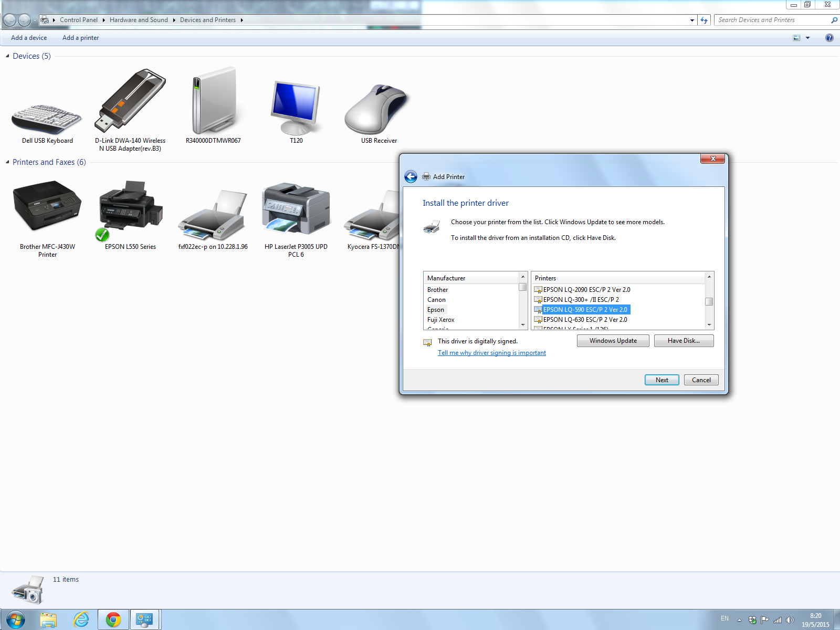Click the Printers list scroll up arrow
The image size is (840, 630).
tap(709, 276)
